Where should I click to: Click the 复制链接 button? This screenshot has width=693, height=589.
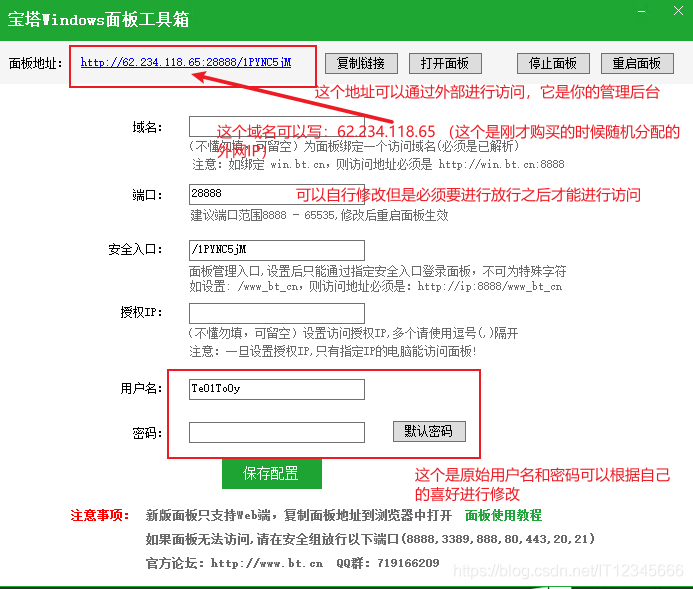(x=361, y=64)
